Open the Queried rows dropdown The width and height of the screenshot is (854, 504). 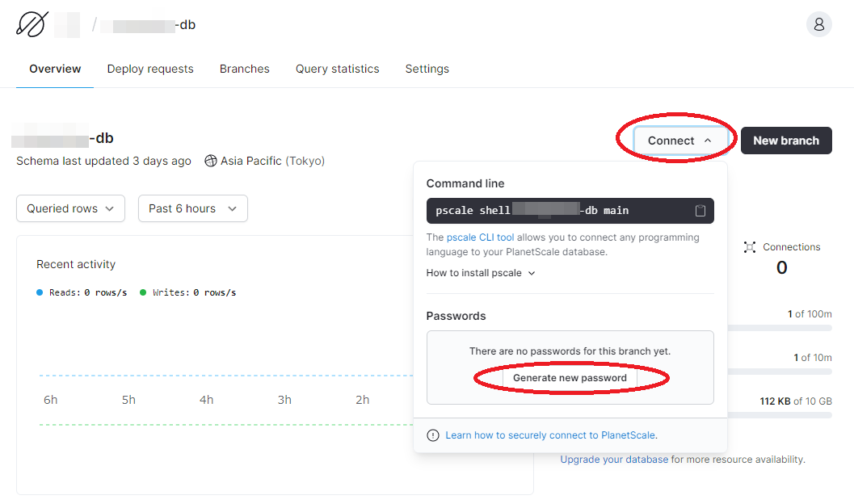point(71,208)
